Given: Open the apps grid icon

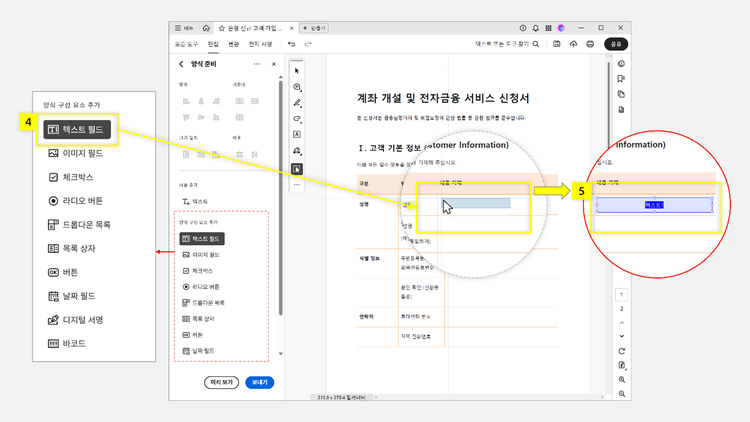Looking at the screenshot, I should tap(548, 28).
